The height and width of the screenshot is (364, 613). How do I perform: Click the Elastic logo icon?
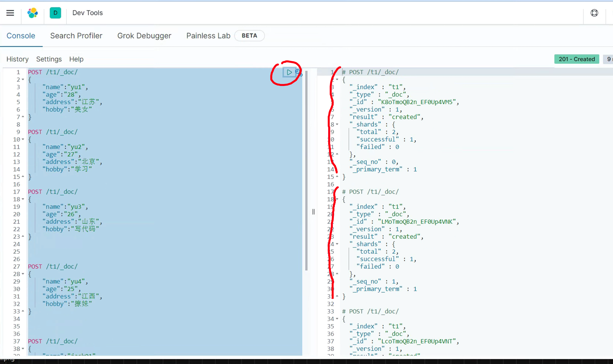pos(32,13)
